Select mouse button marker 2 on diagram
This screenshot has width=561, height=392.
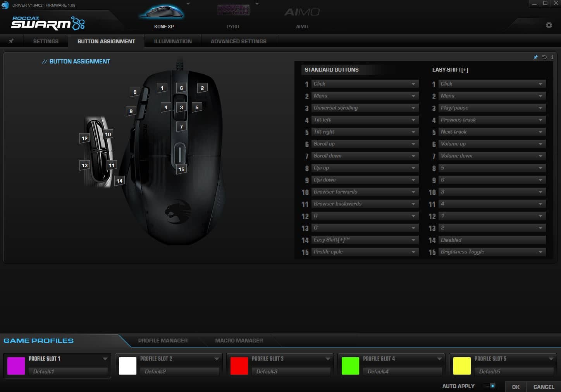[x=202, y=88]
